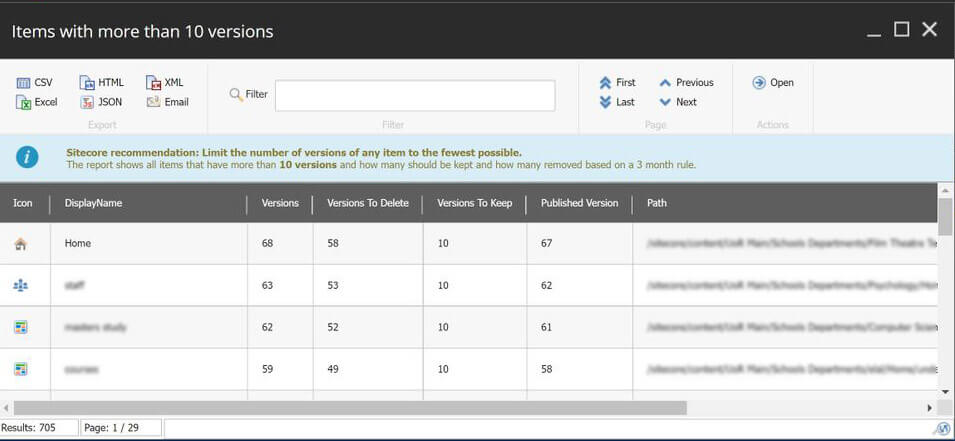Click the Home row house icon
955x441 pixels.
pyautogui.click(x=21, y=244)
